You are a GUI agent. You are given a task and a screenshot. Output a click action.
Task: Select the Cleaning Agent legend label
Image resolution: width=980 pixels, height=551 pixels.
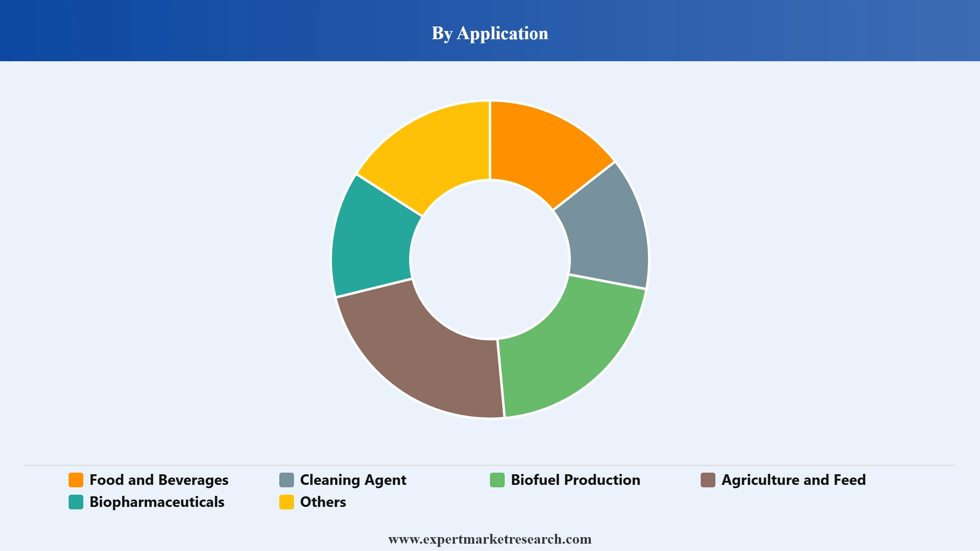(353, 480)
